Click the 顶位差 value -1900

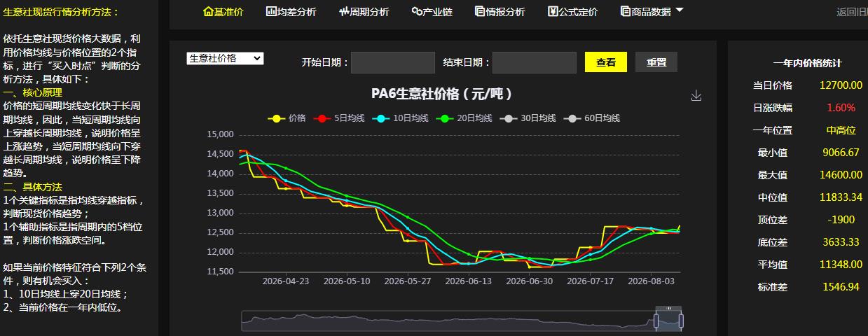841,220
